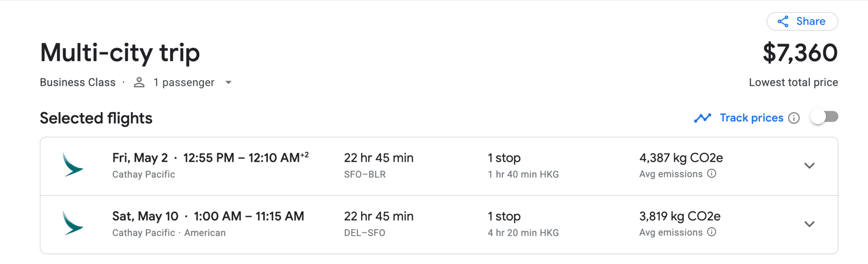The height and width of the screenshot is (264, 868).
Task: Click the $7,360 total price
Action: (800, 53)
